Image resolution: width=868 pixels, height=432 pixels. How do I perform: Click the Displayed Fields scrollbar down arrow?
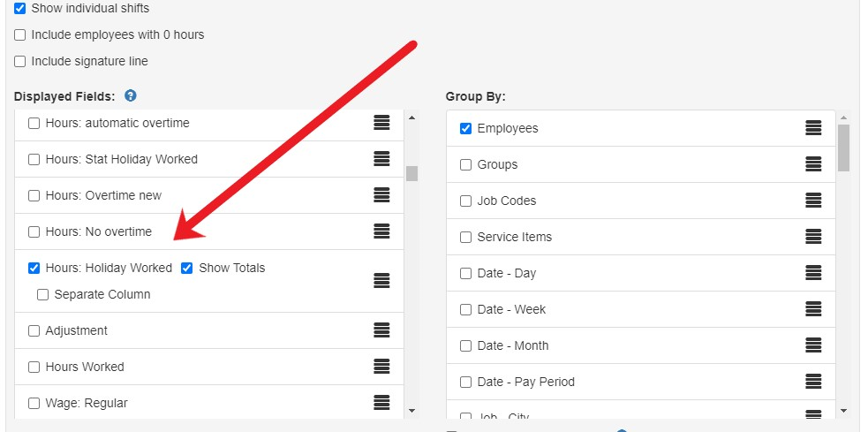pos(411,411)
